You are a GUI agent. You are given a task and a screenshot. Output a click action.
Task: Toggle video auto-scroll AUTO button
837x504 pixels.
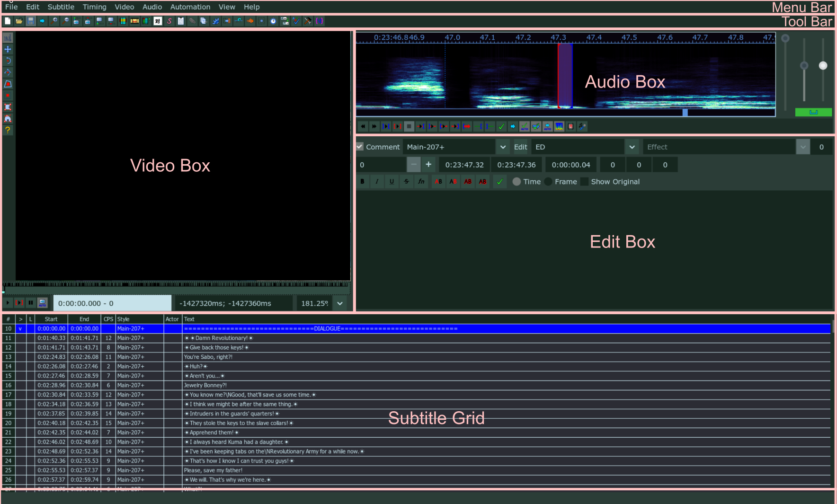pos(43,303)
